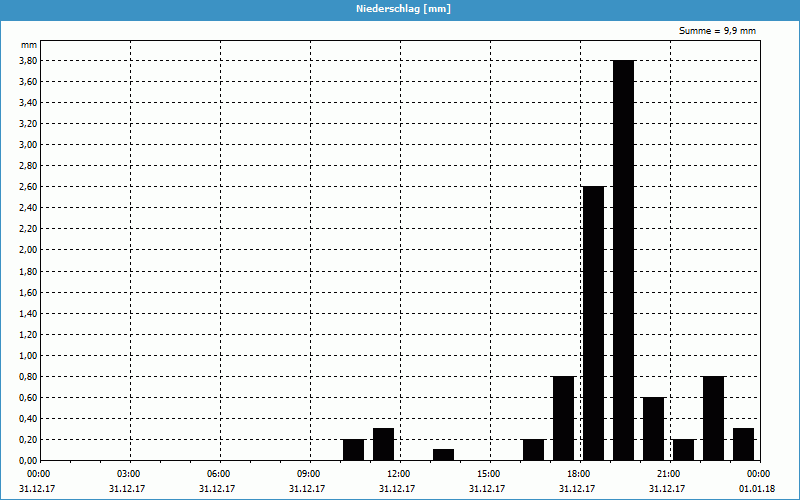Viewport: 800px width, 500px height.
Task: Click the 0,80 mm bar after 21:00
Action: (713, 418)
